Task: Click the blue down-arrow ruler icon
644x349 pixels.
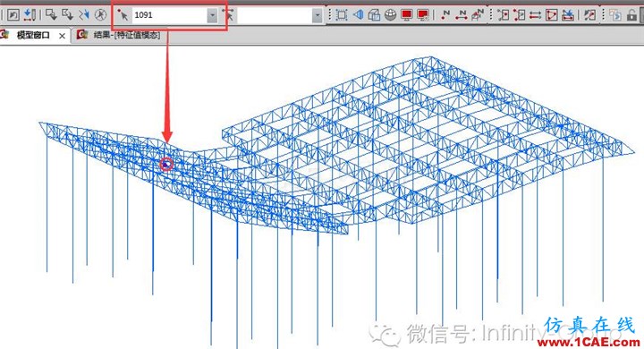Action: tap(30, 15)
